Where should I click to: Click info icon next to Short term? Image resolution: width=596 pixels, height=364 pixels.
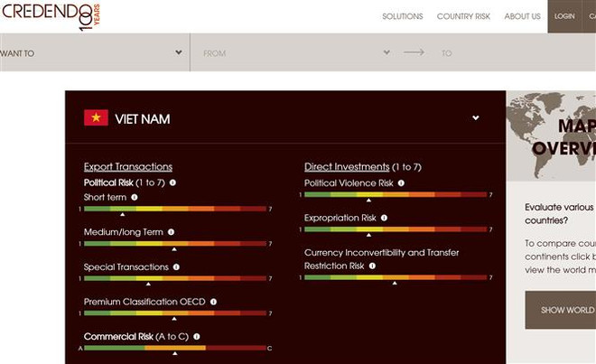click(x=135, y=197)
